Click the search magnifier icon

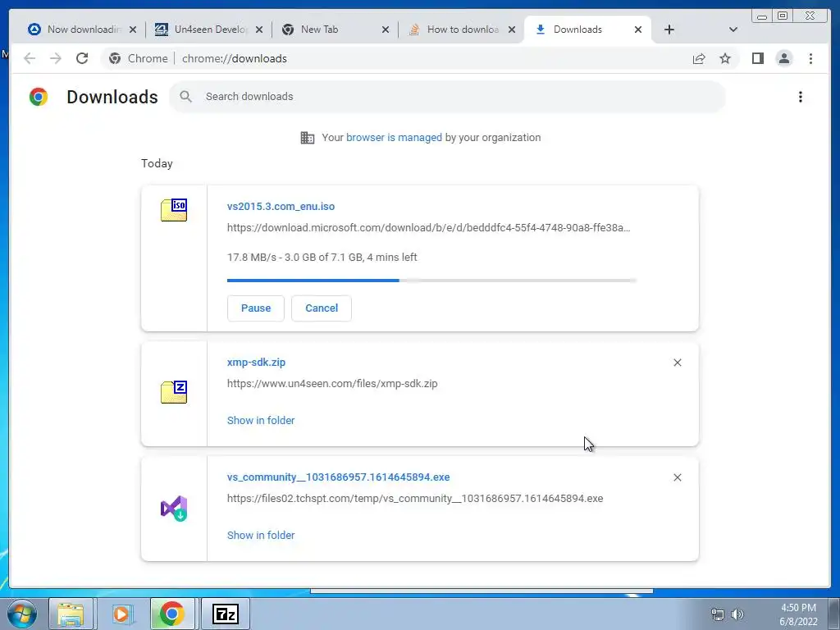coord(186,97)
